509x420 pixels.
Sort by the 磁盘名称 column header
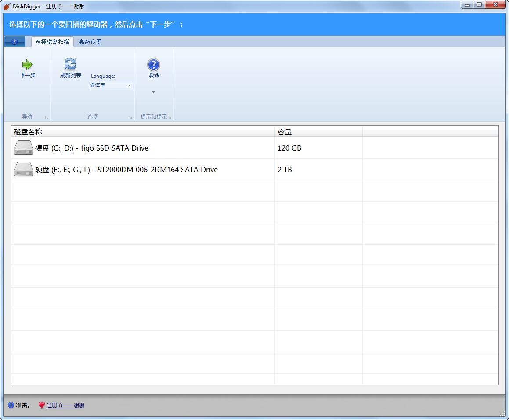click(29, 132)
